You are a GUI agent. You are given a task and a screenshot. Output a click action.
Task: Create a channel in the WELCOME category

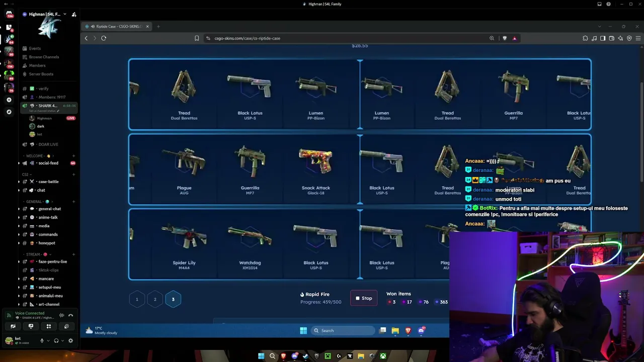click(x=73, y=156)
